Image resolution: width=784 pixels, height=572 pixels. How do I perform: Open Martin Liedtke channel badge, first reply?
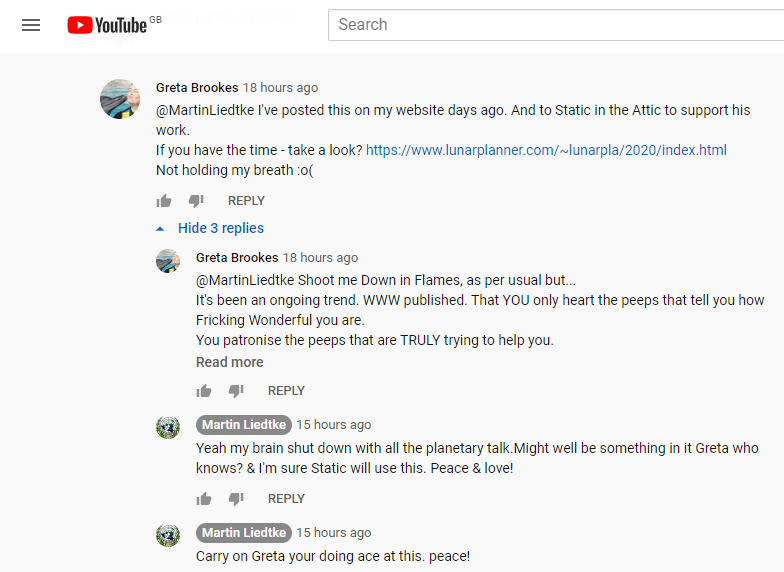[243, 424]
